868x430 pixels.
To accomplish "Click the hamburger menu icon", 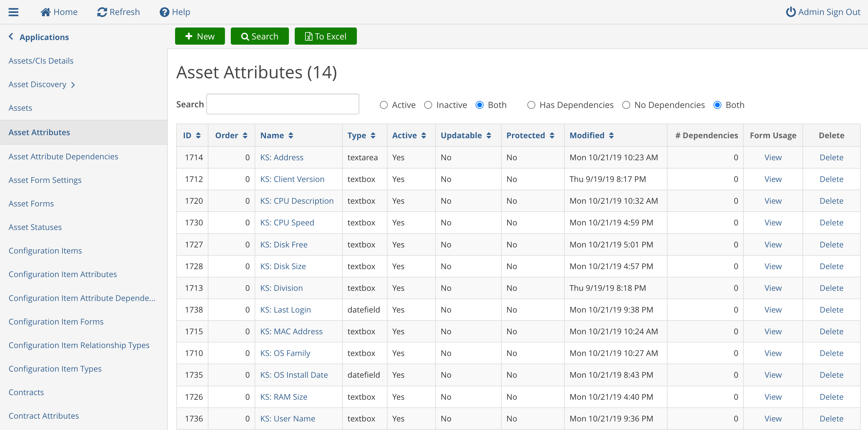I will (14, 12).
